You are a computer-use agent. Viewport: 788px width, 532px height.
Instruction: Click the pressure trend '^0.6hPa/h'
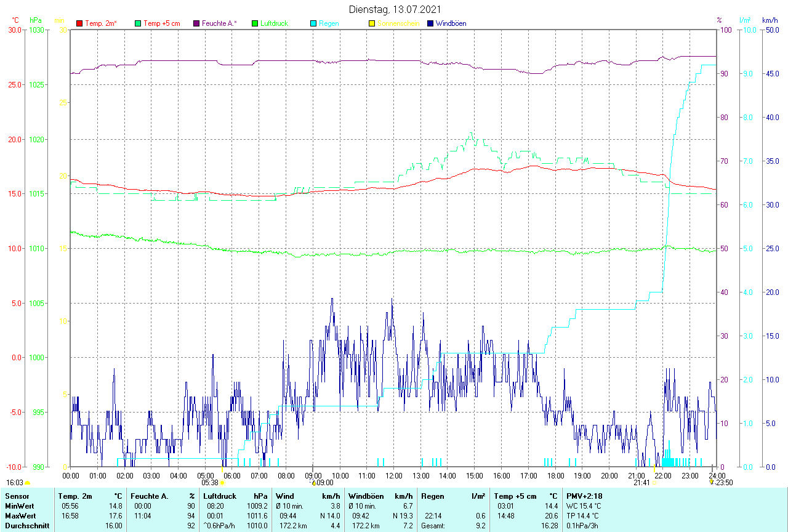219,526
